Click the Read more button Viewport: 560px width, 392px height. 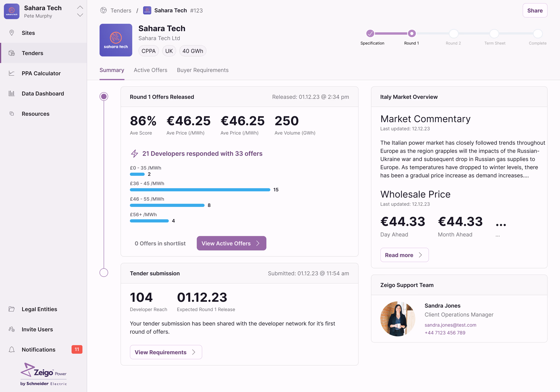pos(404,255)
